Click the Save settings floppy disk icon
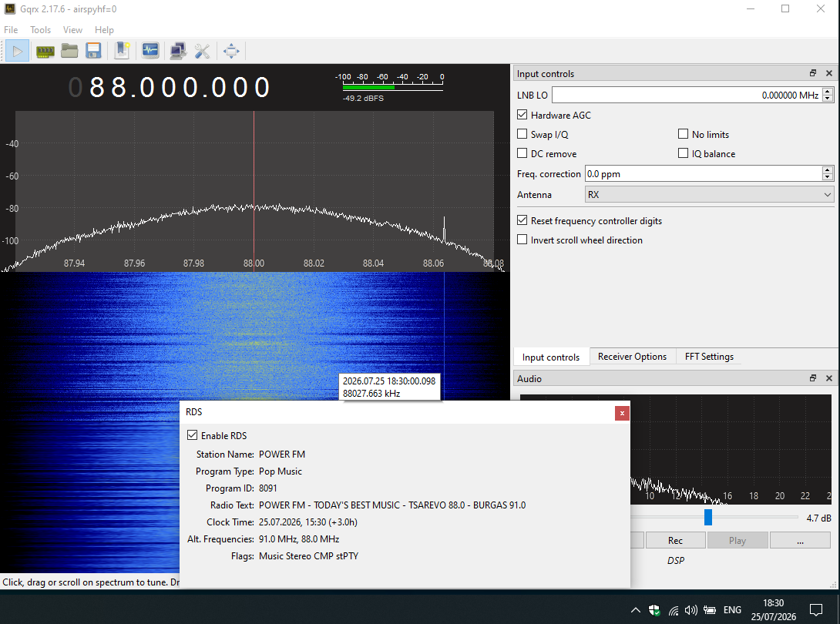 coord(93,51)
